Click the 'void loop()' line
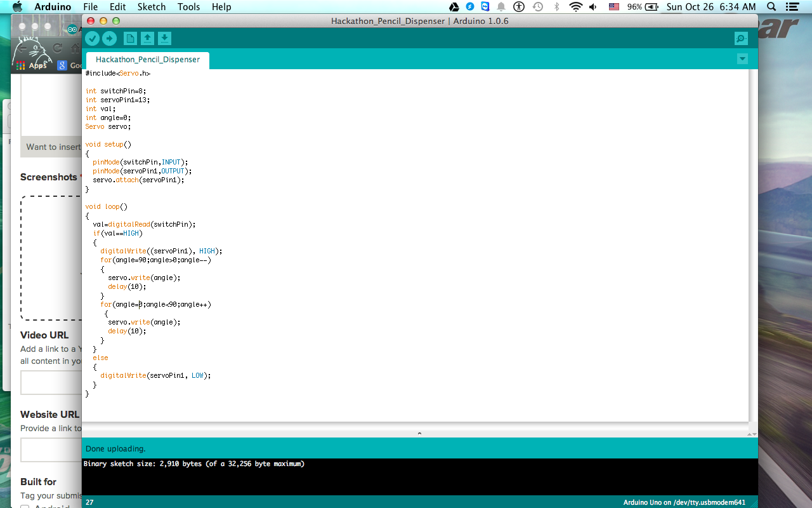Screen dimensions: 812x508 point(107,207)
